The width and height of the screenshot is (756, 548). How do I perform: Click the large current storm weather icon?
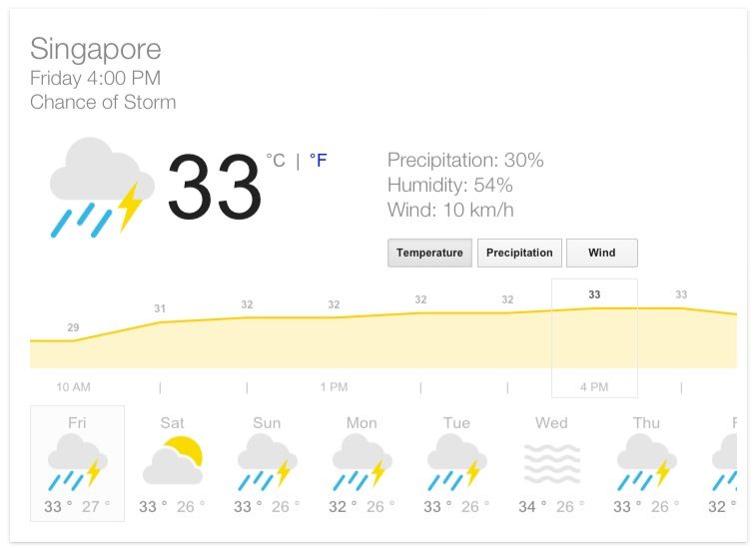102,188
